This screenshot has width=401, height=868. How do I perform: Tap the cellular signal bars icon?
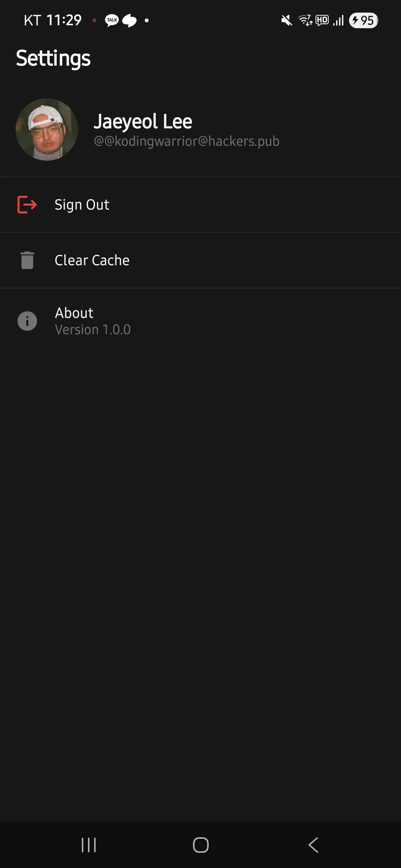[338, 20]
